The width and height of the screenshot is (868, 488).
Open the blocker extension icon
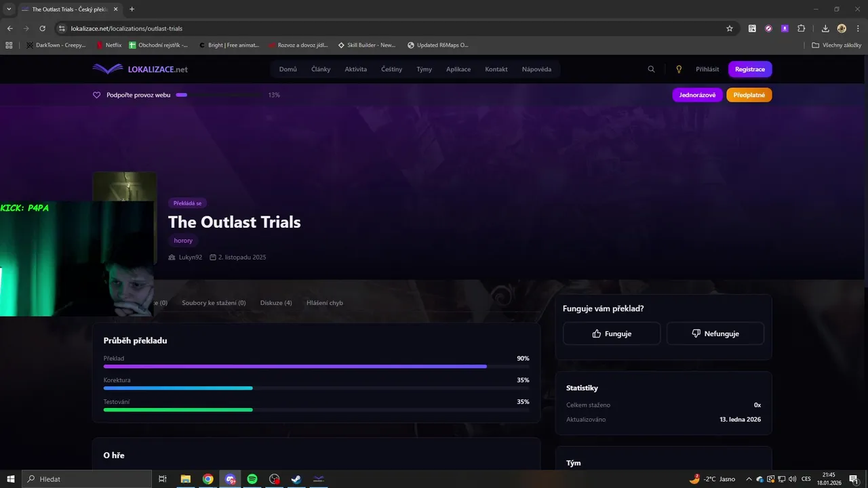point(768,28)
